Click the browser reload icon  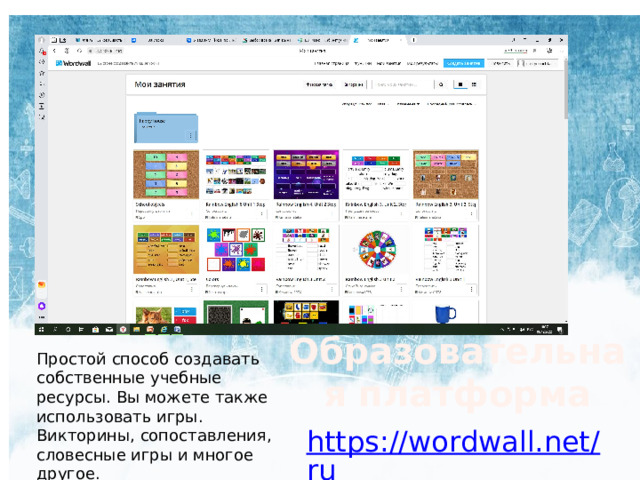(79, 51)
